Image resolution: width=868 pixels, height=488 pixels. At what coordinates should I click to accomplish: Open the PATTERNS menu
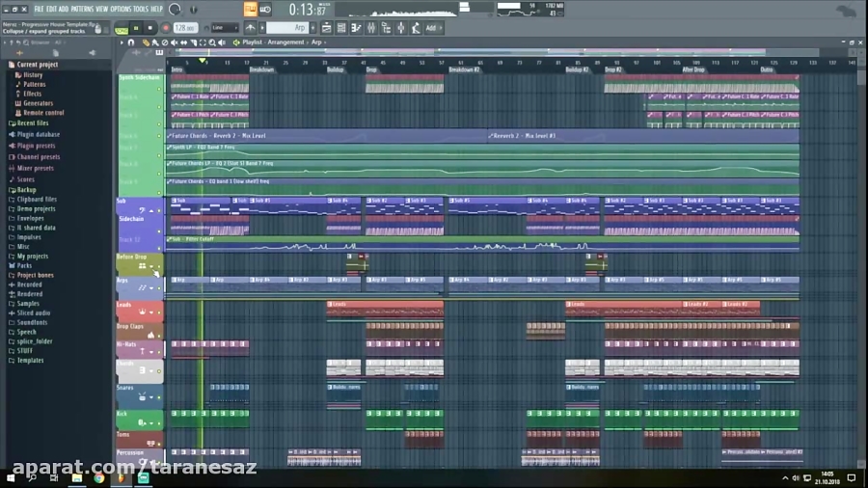point(82,9)
